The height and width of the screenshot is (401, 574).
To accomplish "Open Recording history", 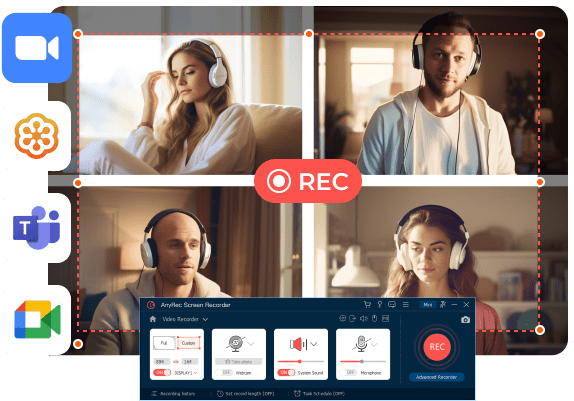I will pyautogui.click(x=178, y=394).
